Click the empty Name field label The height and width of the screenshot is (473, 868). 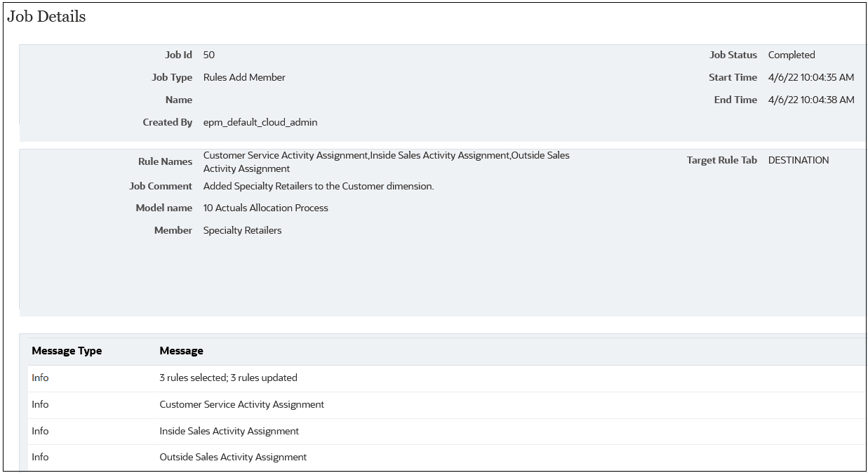point(179,100)
